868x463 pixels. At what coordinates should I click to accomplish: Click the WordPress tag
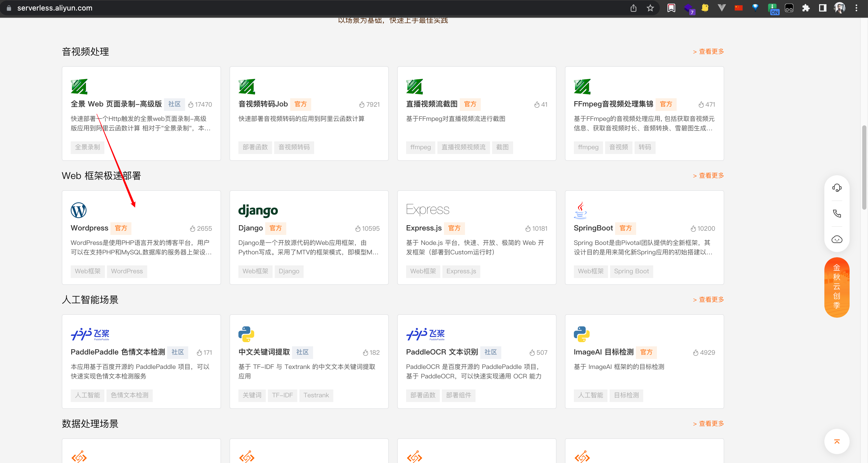click(127, 271)
